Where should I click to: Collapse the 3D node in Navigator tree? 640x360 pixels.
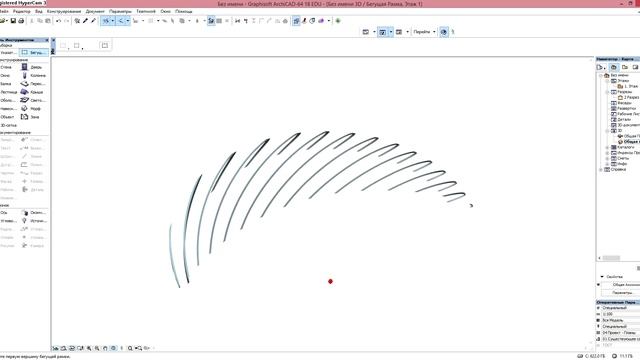point(607,131)
